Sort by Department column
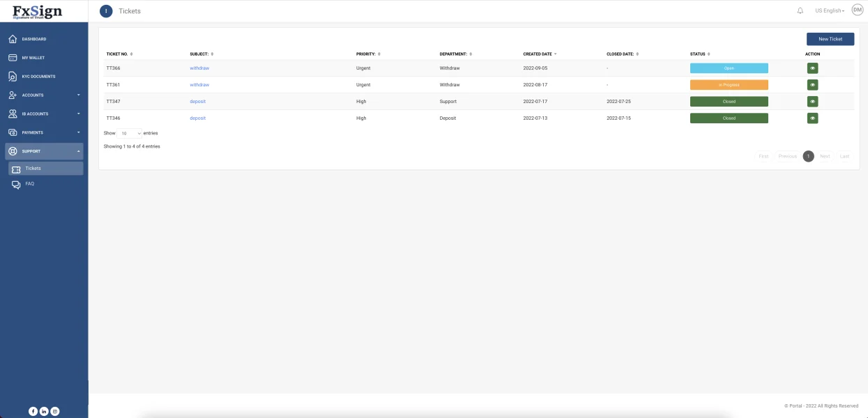This screenshot has width=868, height=418. tap(455, 54)
